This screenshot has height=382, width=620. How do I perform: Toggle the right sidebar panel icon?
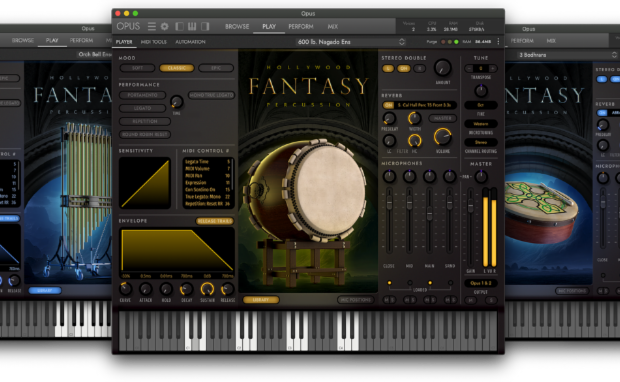click(205, 26)
